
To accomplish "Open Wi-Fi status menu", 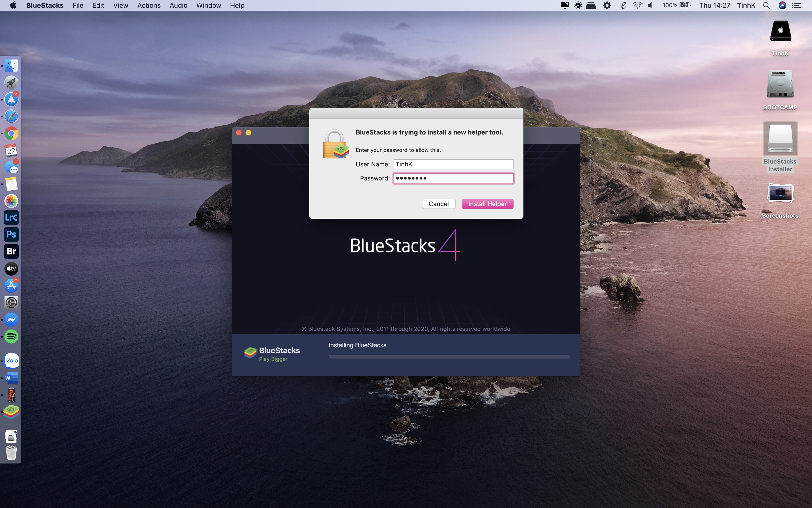I will coord(637,5).
